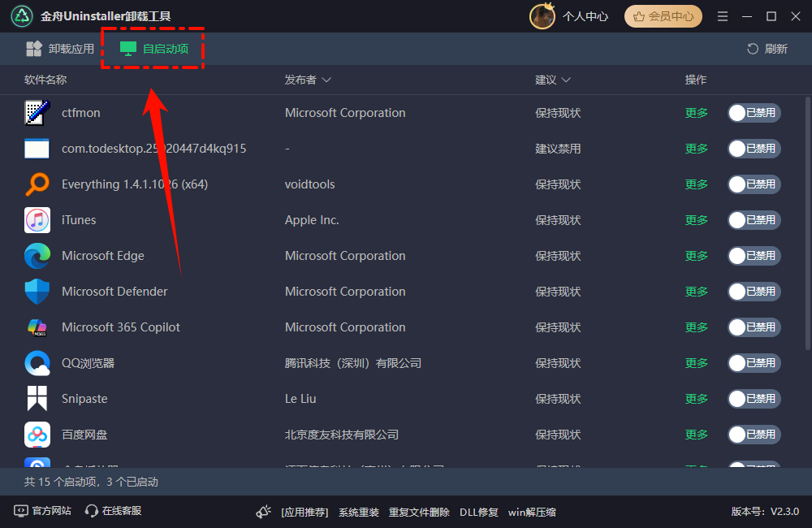Switch to the 卸载应用 tab
812x528 pixels.
coord(60,49)
